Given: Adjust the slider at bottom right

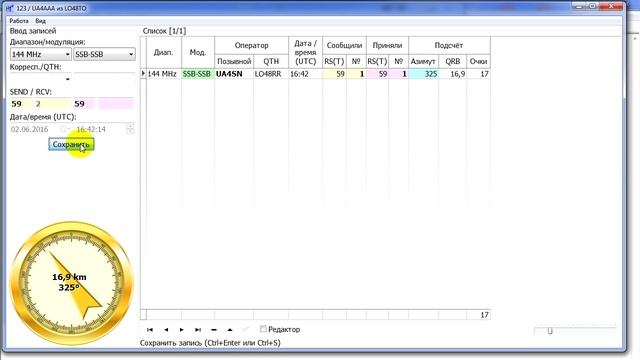Looking at the screenshot, I should coord(550,331).
